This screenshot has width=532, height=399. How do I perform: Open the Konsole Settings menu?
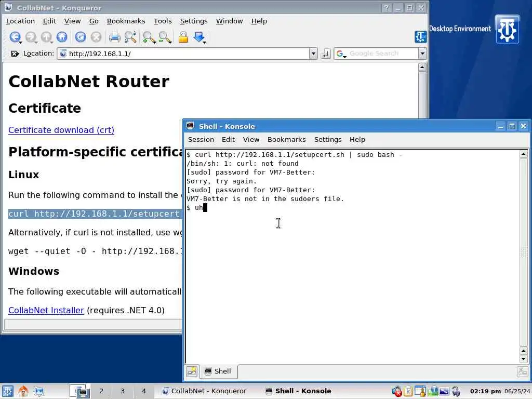(x=328, y=139)
